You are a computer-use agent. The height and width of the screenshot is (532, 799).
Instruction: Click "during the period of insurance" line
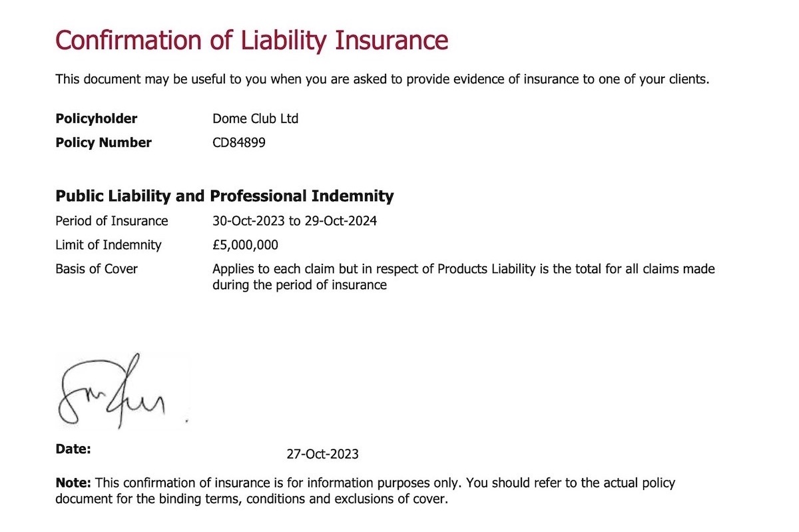(299, 285)
